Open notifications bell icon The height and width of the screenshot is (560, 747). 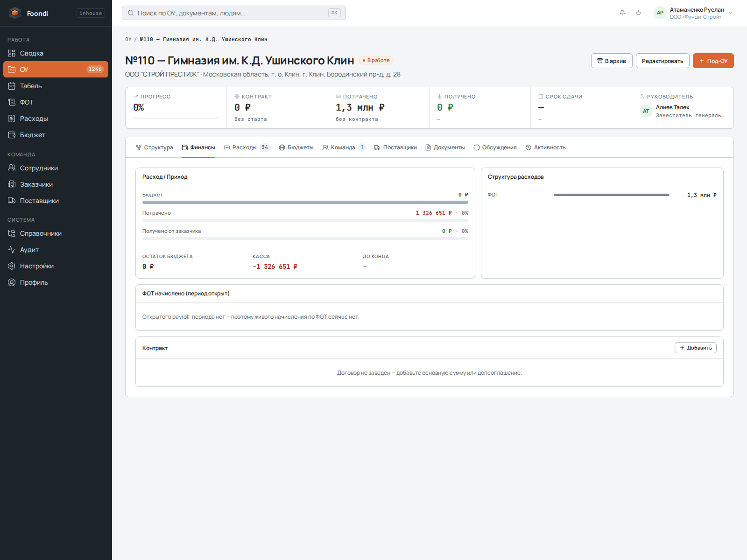pos(622,13)
